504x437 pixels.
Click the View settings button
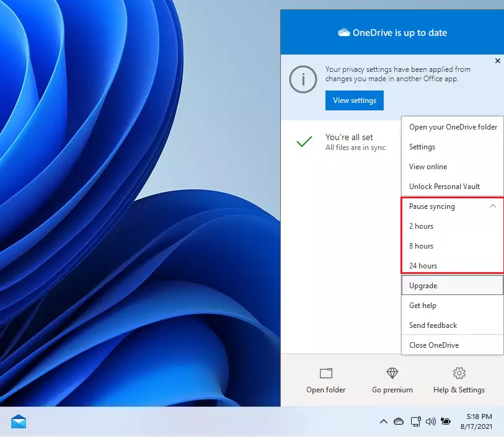click(355, 100)
